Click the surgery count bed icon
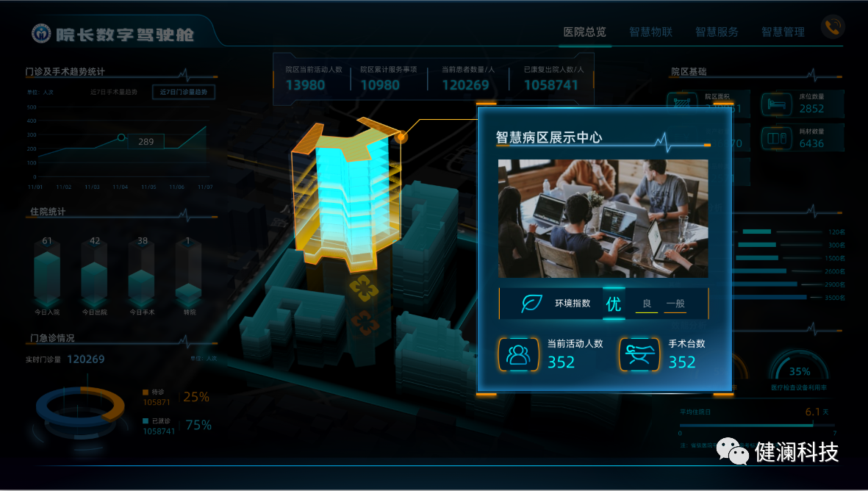 pyautogui.click(x=639, y=354)
